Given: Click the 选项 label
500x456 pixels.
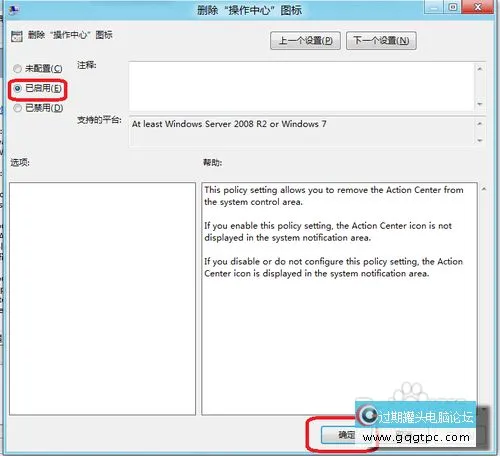Looking at the screenshot, I should tap(20, 163).
